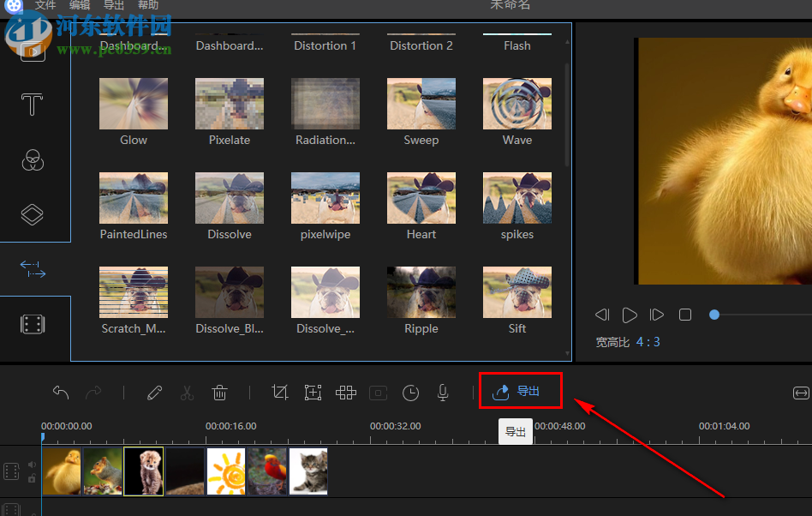
Task: Select the Wave transition thumbnail
Action: click(516, 104)
